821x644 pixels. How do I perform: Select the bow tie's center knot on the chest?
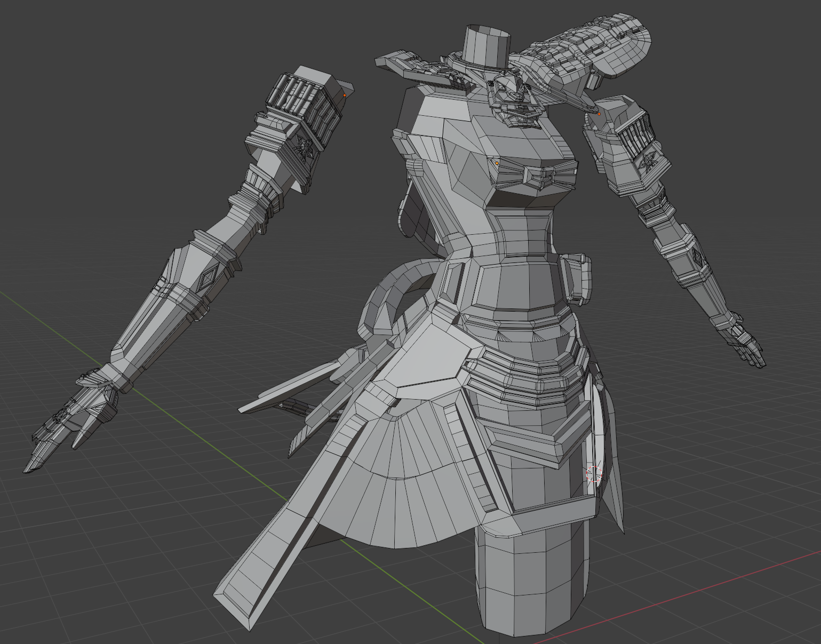tap(538, 177)
